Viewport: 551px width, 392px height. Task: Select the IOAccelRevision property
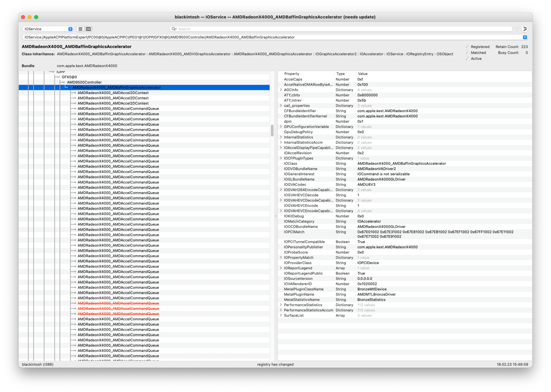click(x=298, y=153)
